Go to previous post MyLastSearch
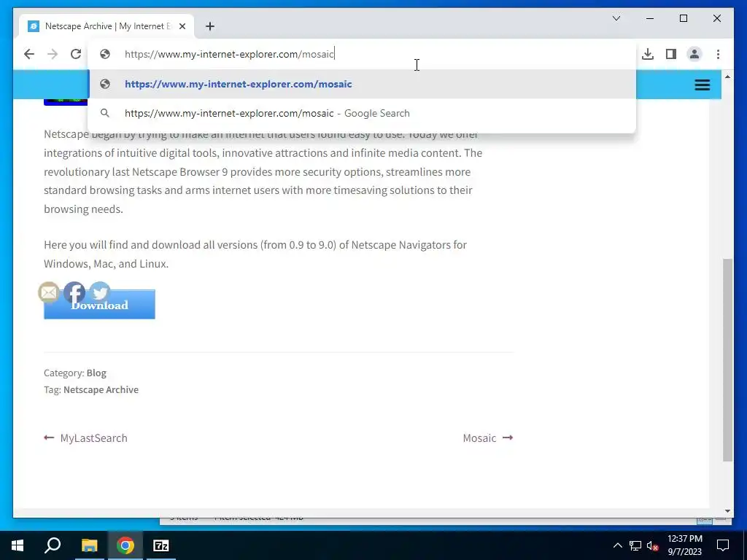 coord(86,438)
